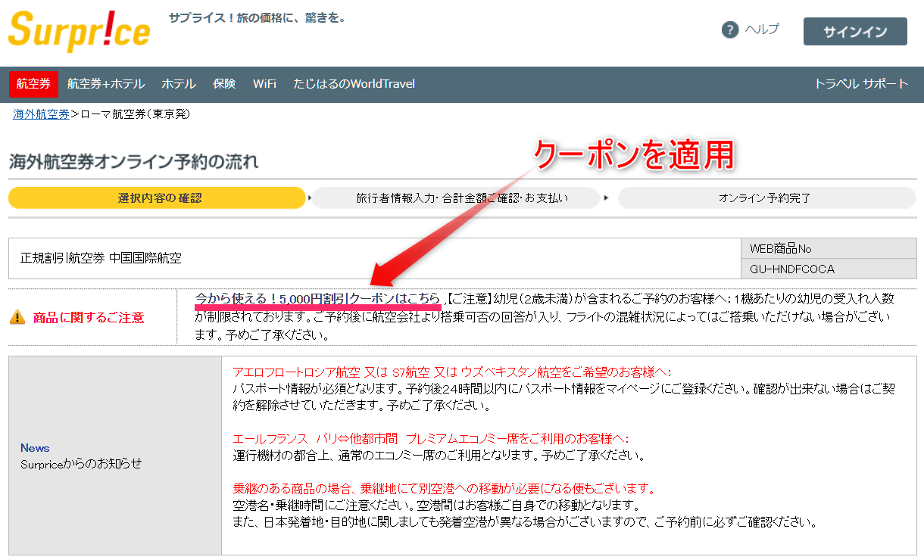The width and height of the screenshot is (924, 560).
Task: Click the Surpriceからのお知らせ text
Action: (x=81, y=464)
